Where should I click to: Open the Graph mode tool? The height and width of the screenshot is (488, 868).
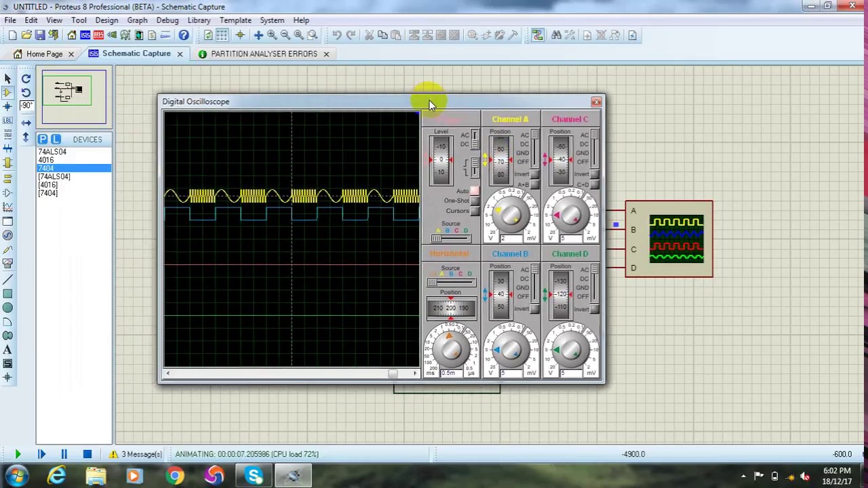pyautogui.click(x=7, y=207)
